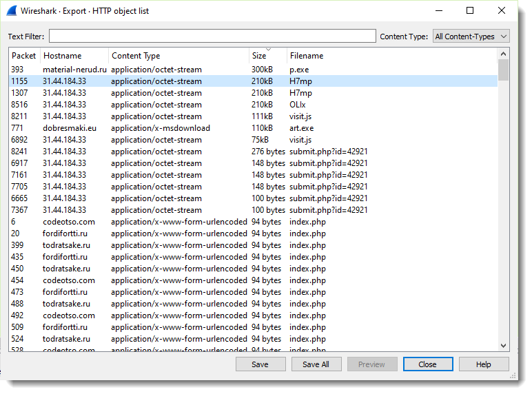
Task: Select packet 7705 submit.php row
Action: (x=253, y=187)
